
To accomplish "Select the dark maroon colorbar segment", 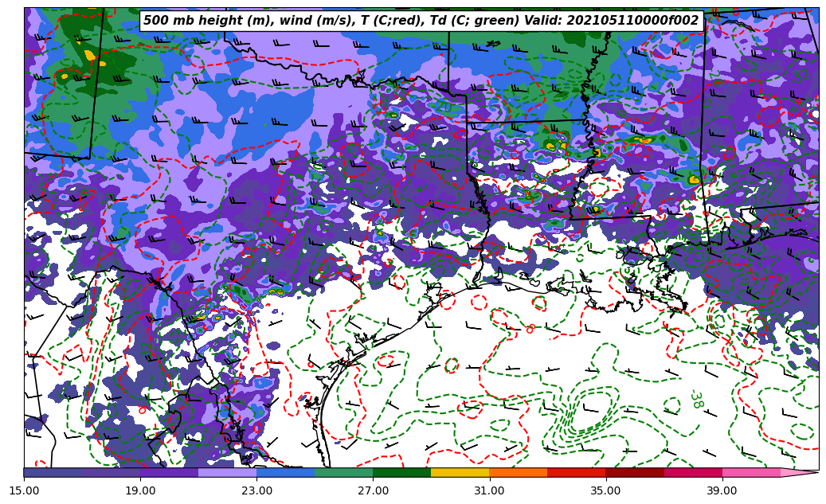I will click(x=635, y=472).
